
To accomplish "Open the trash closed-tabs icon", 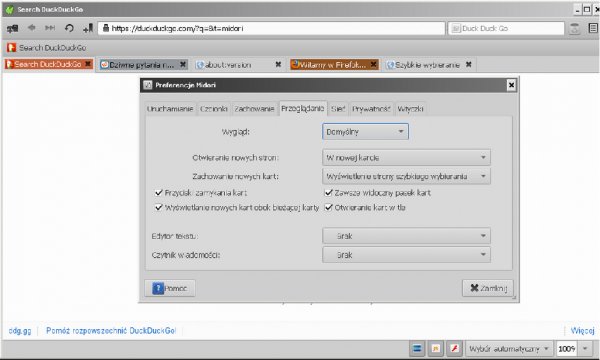I will click(574, 28).
